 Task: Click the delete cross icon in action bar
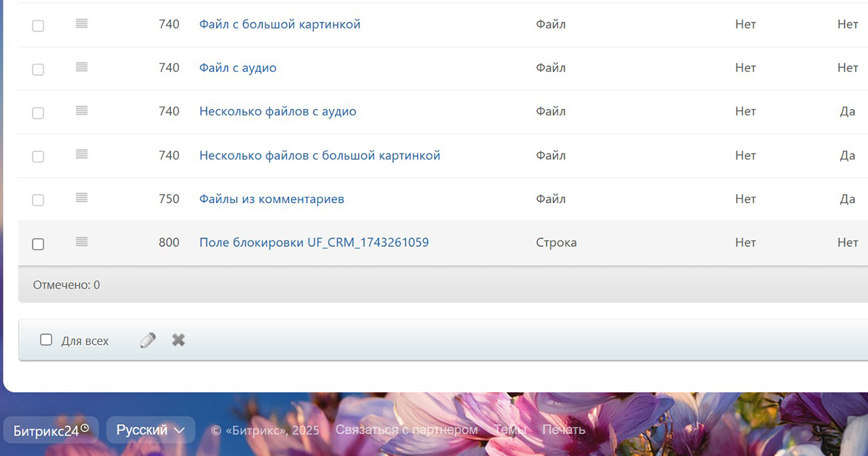tap(178, 340)
